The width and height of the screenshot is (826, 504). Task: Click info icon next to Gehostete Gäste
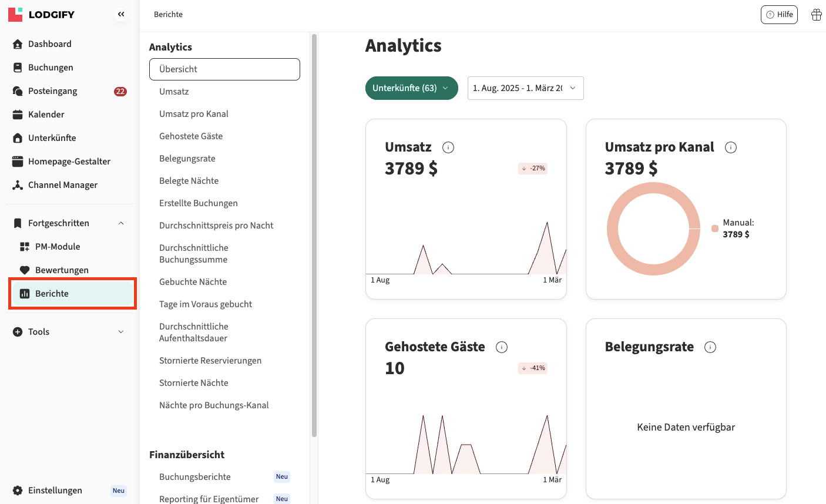[502, 347]
